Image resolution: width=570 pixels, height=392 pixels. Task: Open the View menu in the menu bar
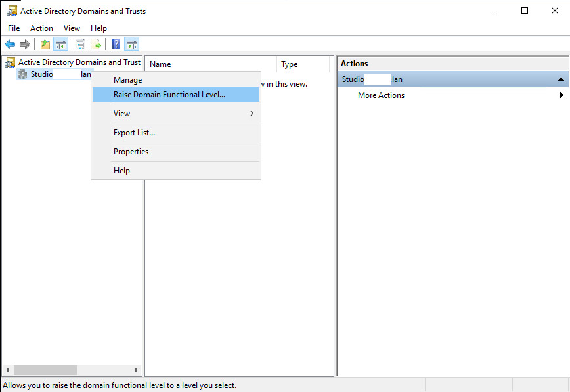(x=72, y=28)
